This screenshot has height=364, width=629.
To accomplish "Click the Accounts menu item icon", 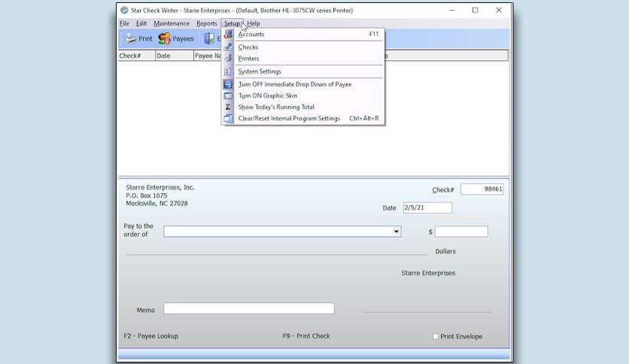I will tap(228, 34).
